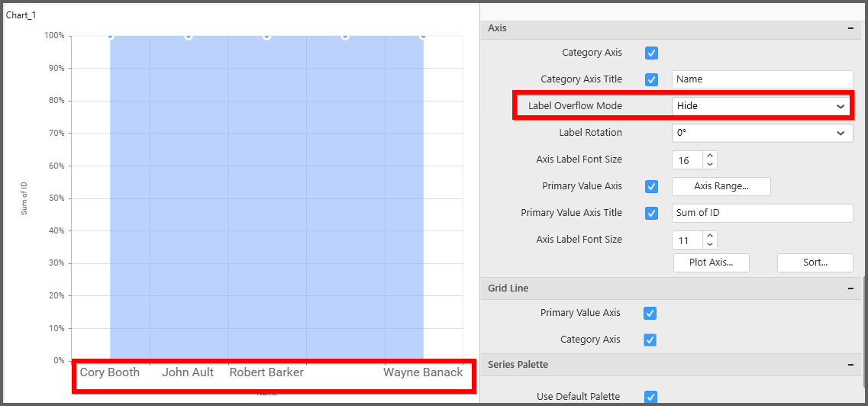Click the Sort button

[x=815, y=263]
